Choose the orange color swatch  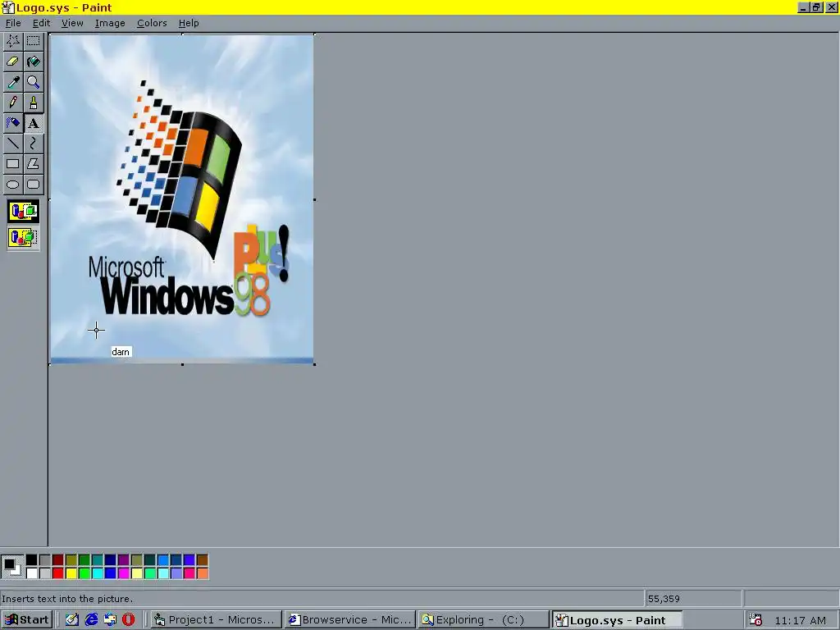(202, 573)
